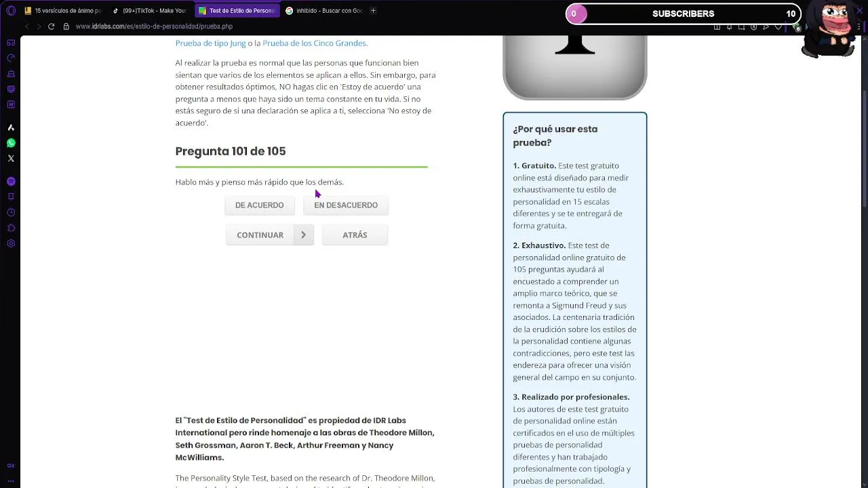Click the SUBSCRIBERS overlay counter
The width and height of the screenshot is (868, 488).
point(683,14)
